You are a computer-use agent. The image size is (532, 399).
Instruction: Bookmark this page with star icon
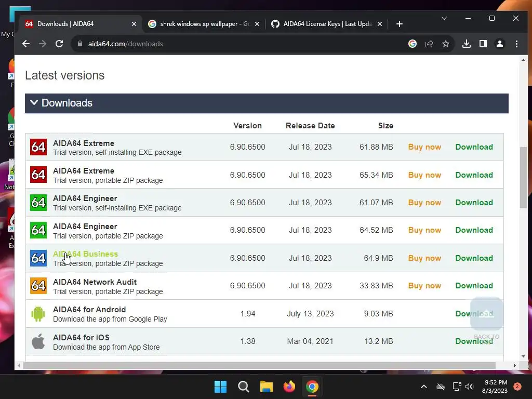point(446,44)
